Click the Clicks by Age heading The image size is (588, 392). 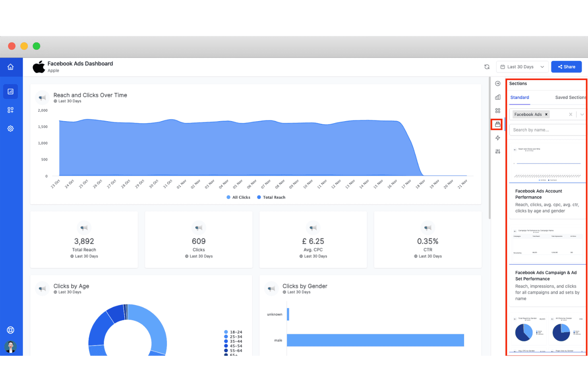pyautogui.click(x=71, y=286)
